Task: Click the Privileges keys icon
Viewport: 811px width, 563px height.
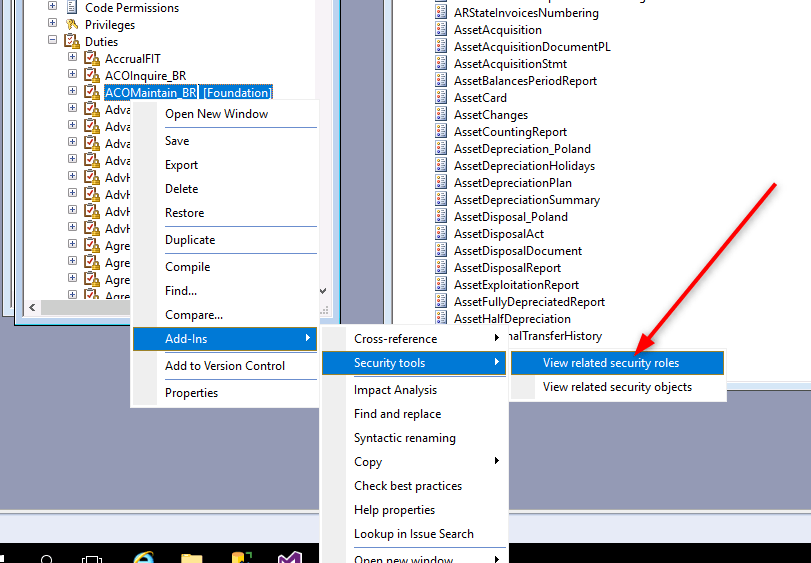Action: [72, 25]
